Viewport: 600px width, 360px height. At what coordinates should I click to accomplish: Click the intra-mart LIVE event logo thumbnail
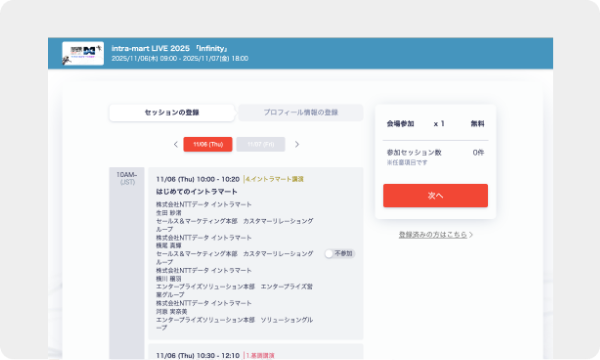coord(83,53)
